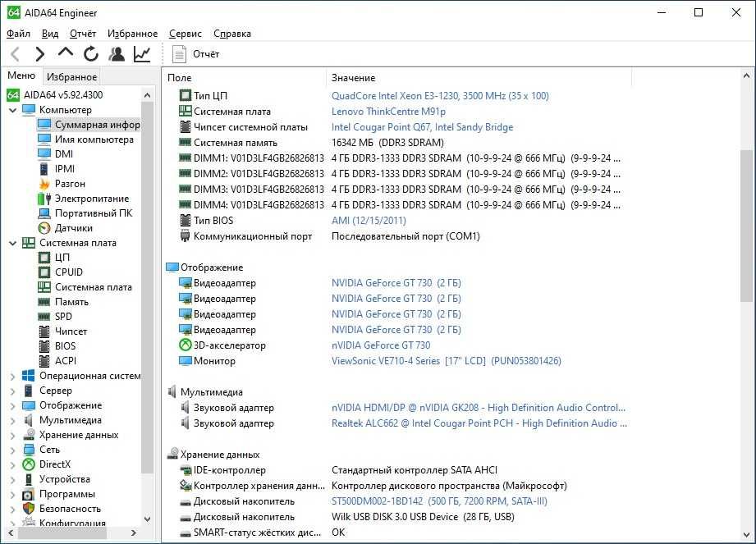Viewport: 756px width, 544px height.
Task: Open the graph chart icon in the toolbar
Action: coord(142,54)
